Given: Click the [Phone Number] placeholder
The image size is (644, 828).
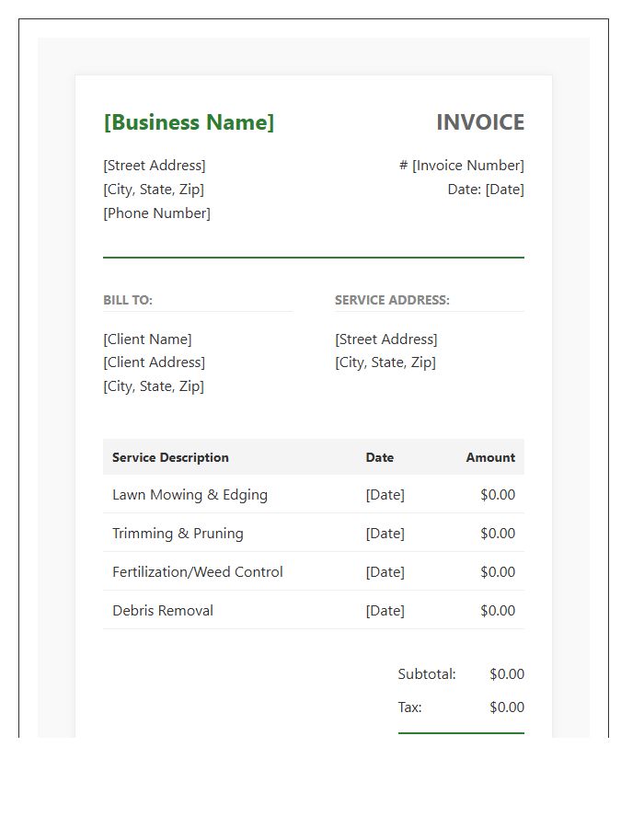Looking at the screenshot, I should (156, 213).
